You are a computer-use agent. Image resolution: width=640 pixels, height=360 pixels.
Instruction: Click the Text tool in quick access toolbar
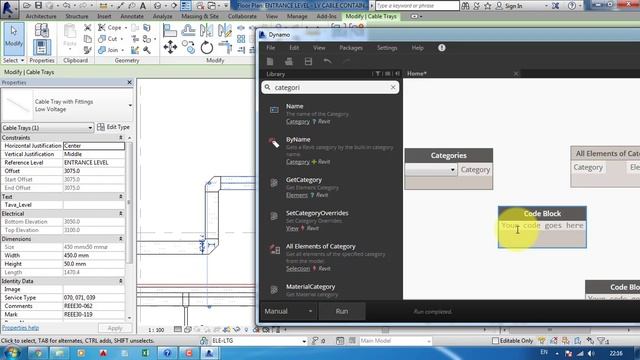tap(143, 6)
